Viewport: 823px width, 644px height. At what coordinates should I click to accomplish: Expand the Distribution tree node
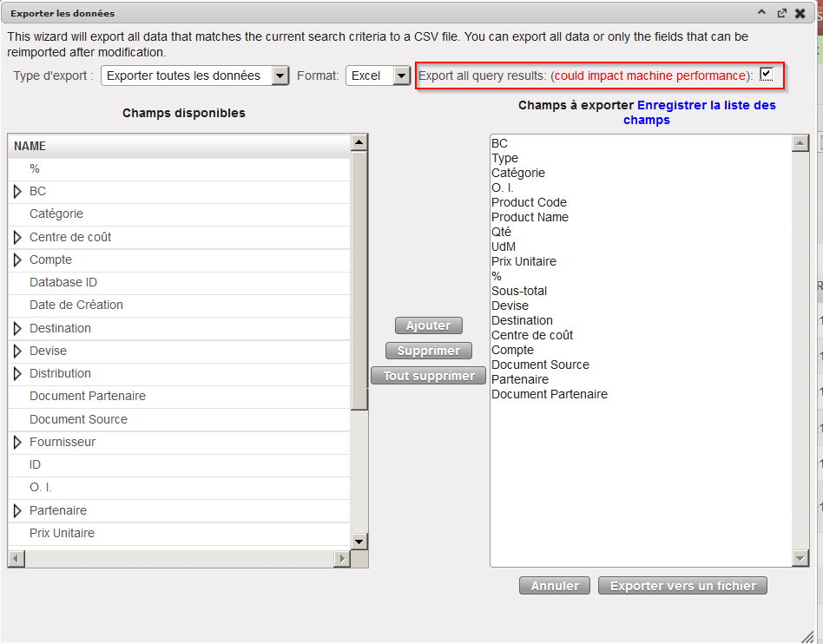tap(17, 374)
